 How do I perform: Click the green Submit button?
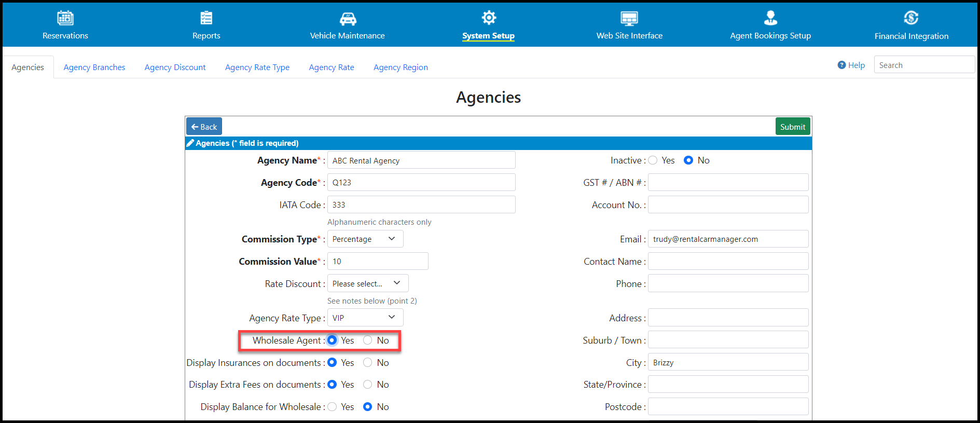tap(793, 127)
